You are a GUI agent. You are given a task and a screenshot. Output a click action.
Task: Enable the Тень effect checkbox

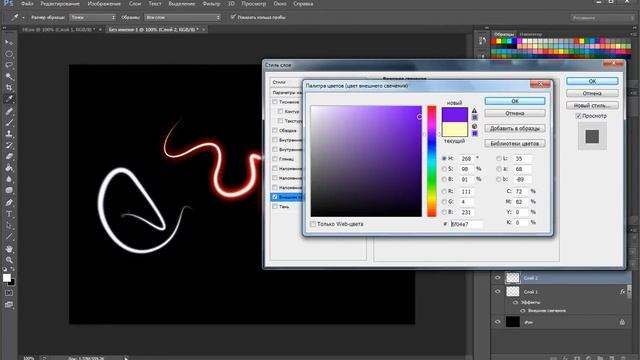(x=275, y=207)
